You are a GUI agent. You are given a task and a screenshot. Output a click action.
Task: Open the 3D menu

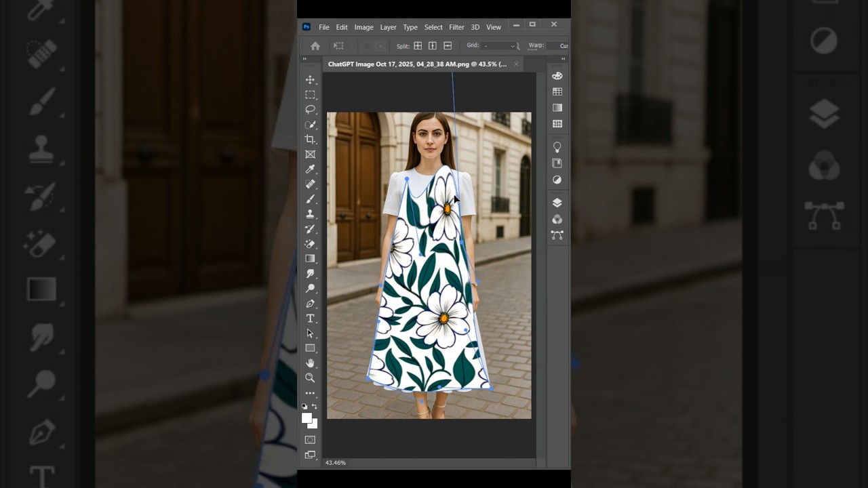475,27
